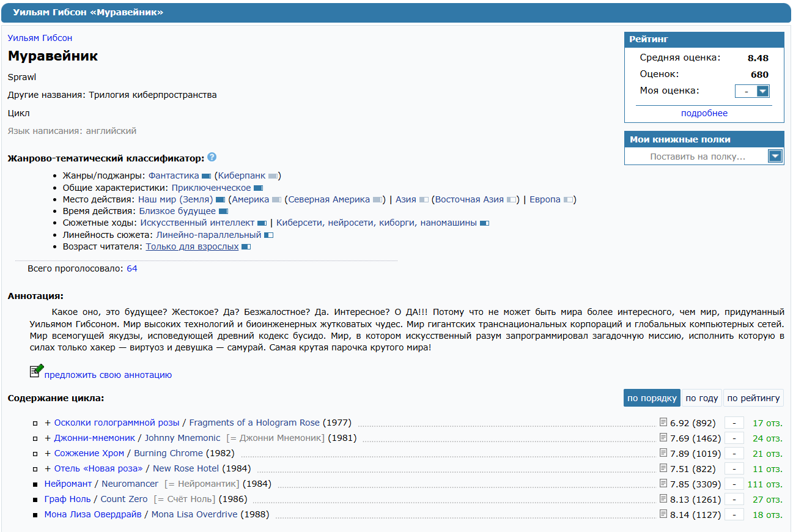Click the vote bar icon next to Только для взрослых

click(246, 247)
